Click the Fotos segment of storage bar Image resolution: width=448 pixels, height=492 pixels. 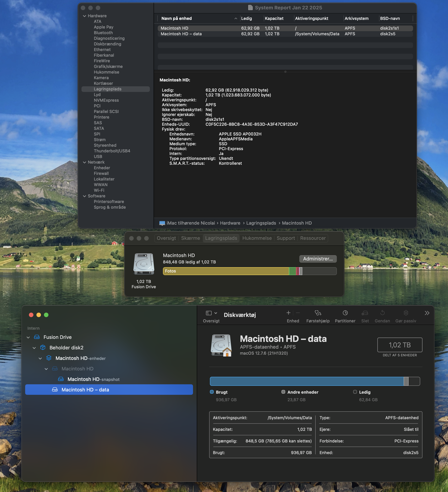click(226, 271)
